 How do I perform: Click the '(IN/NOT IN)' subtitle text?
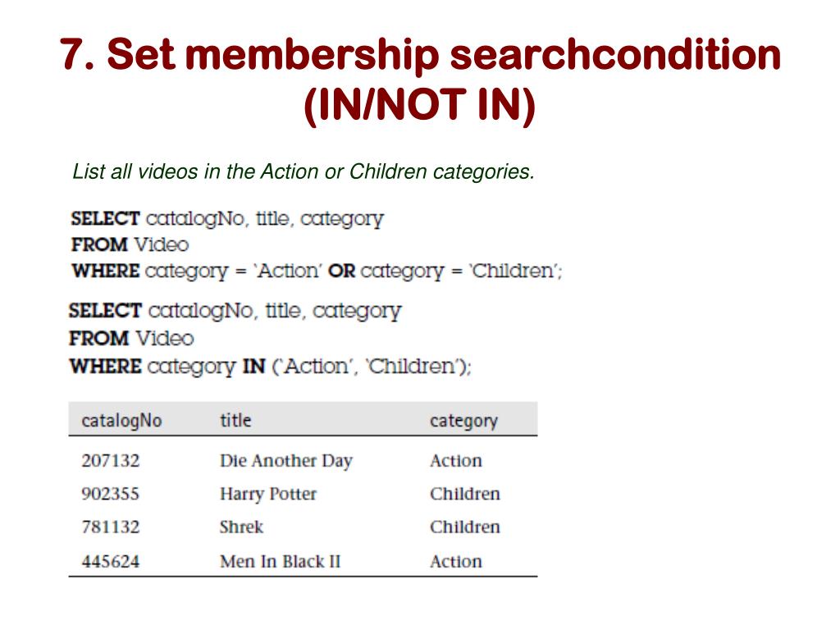[x=419, y=104]
